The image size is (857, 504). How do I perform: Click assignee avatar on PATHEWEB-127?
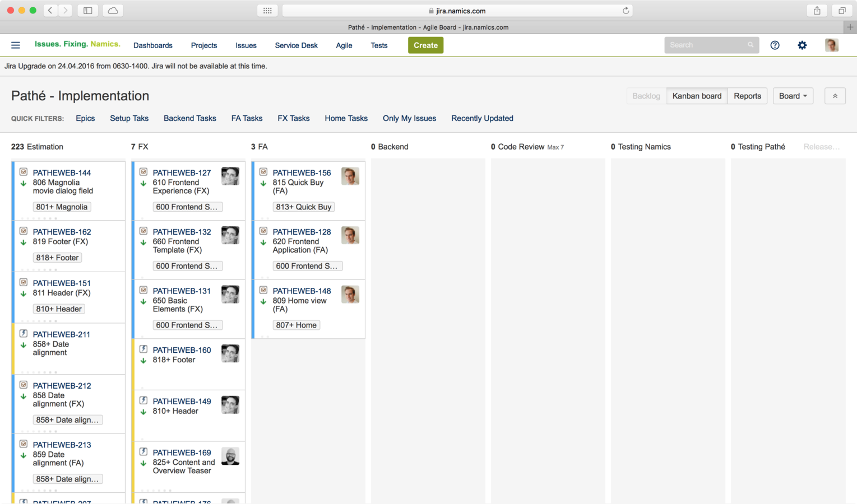click(230, 176)
